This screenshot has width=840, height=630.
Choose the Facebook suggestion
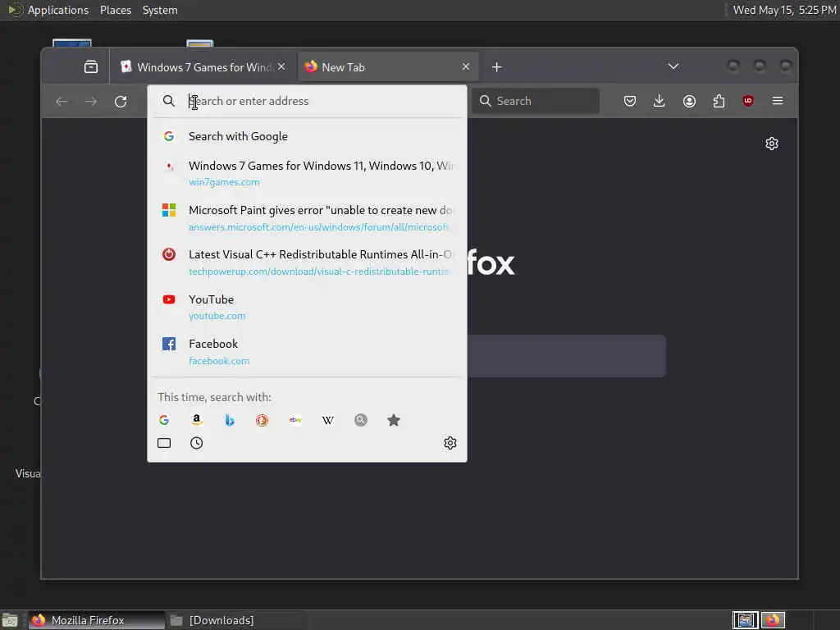pyautogui.click(x=307, y=352)
